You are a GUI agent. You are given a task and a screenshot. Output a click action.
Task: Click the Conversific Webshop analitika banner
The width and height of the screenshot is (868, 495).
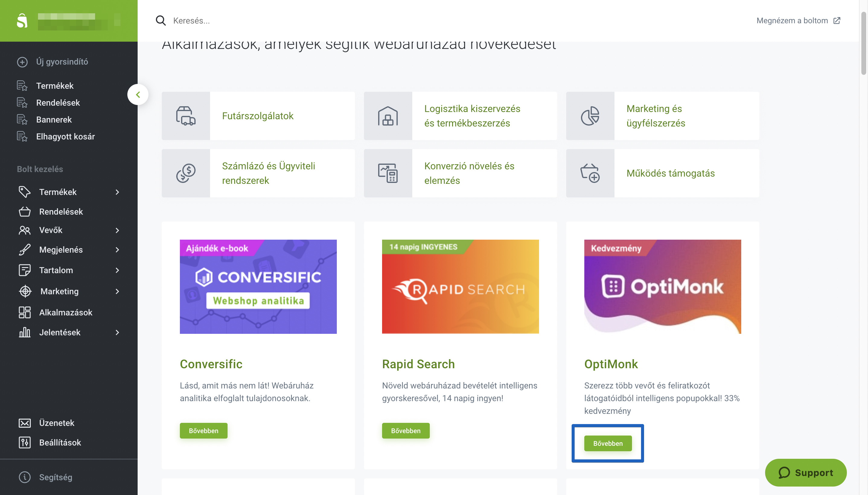coord(258,287)
